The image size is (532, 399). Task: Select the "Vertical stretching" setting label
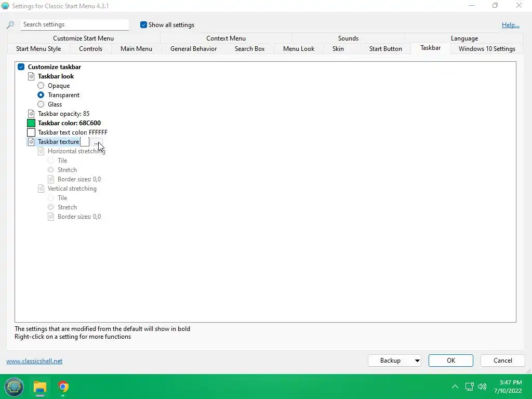(72, 189)
